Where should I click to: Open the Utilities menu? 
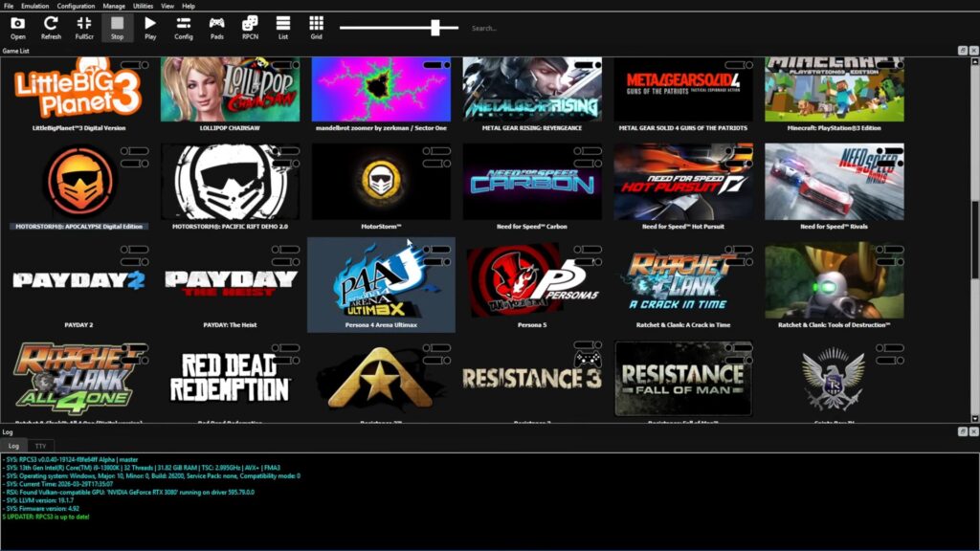(143, 6)
